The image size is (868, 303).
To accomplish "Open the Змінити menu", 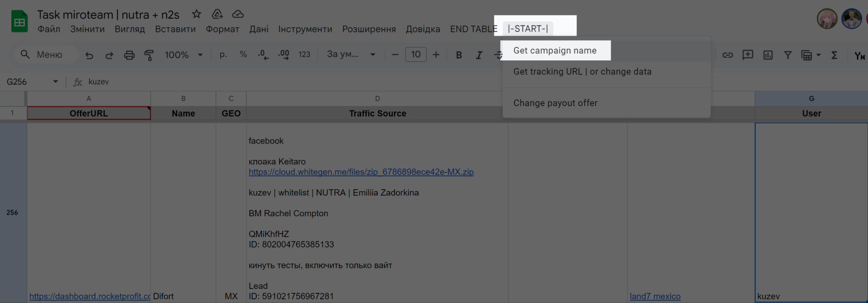I will [x=87, y=29].
